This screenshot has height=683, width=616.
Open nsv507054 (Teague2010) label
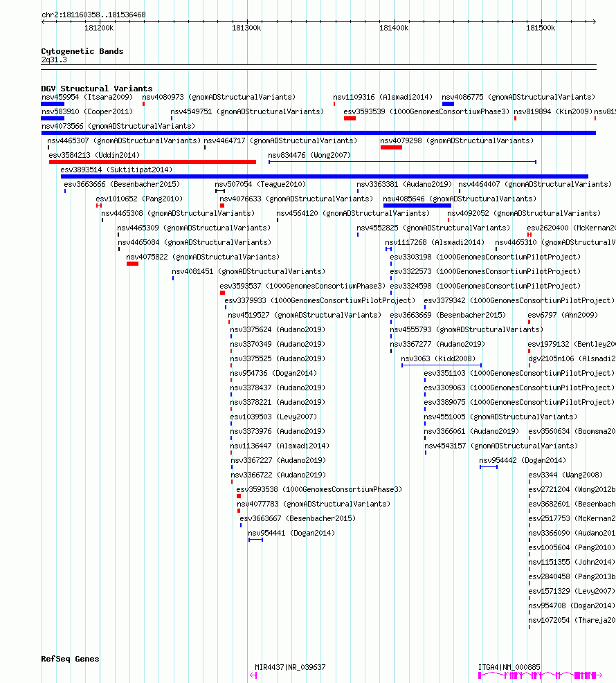[x=260, y=184]
